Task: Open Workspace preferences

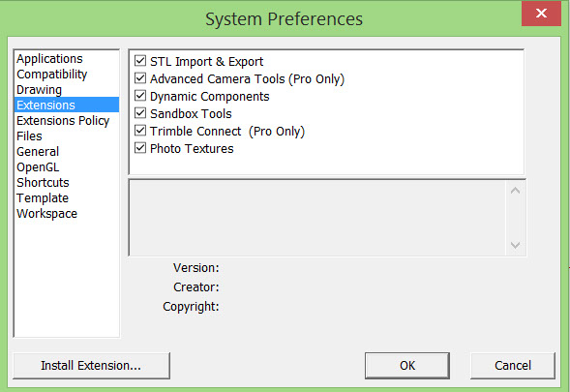Action: (x=46, y=214)
